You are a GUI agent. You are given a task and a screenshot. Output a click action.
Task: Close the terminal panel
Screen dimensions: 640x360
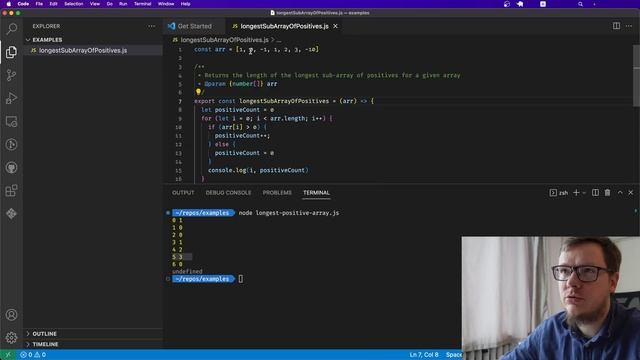[x=631, y=192]
